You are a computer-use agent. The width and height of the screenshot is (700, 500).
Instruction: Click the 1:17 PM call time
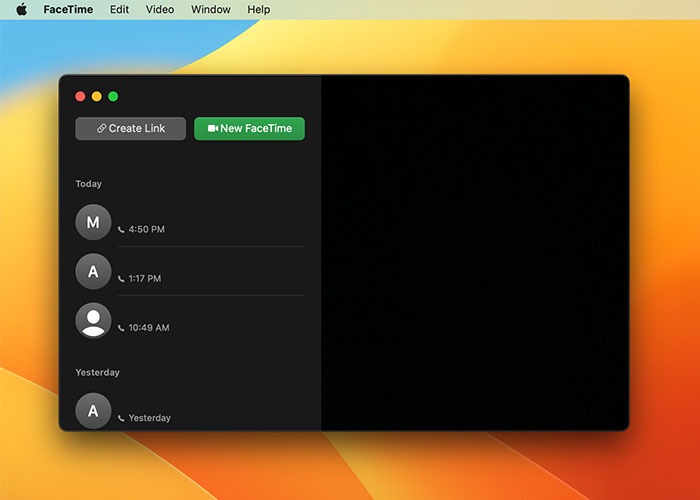coord(145,279)
